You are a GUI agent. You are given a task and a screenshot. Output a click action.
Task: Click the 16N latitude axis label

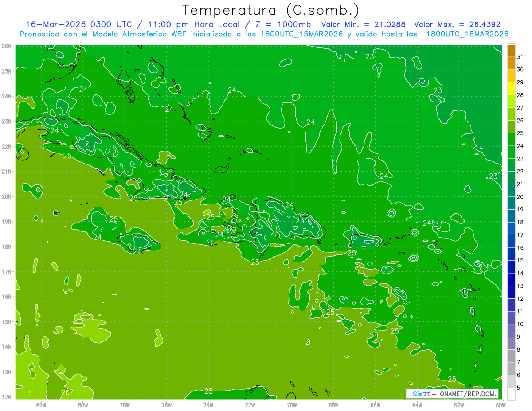click(6, 297)
